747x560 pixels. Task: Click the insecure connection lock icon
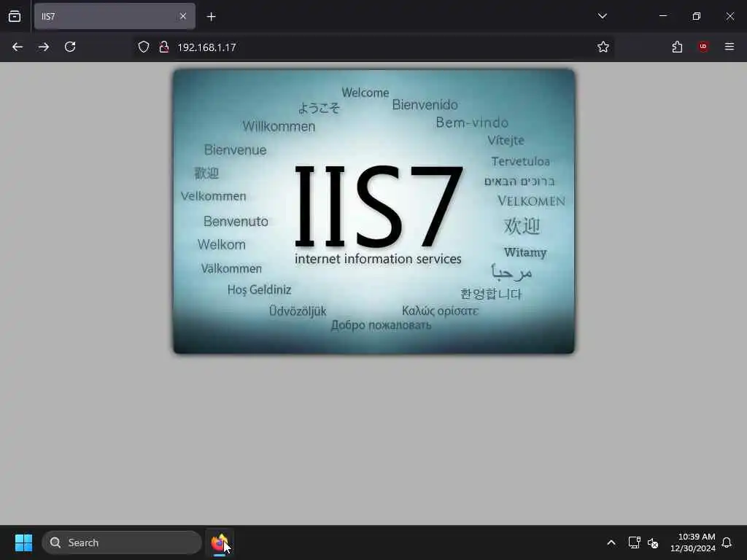(x=164, y=47)
